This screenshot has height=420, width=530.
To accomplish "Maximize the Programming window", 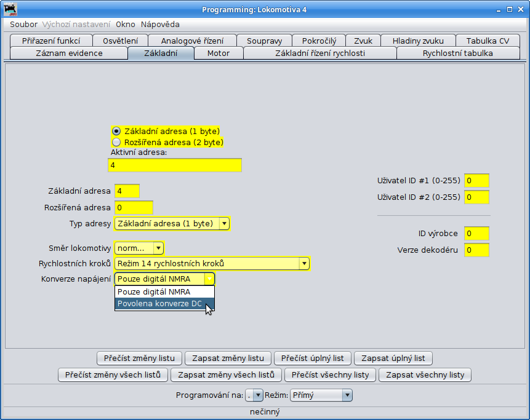I will [x=510, y=9].
